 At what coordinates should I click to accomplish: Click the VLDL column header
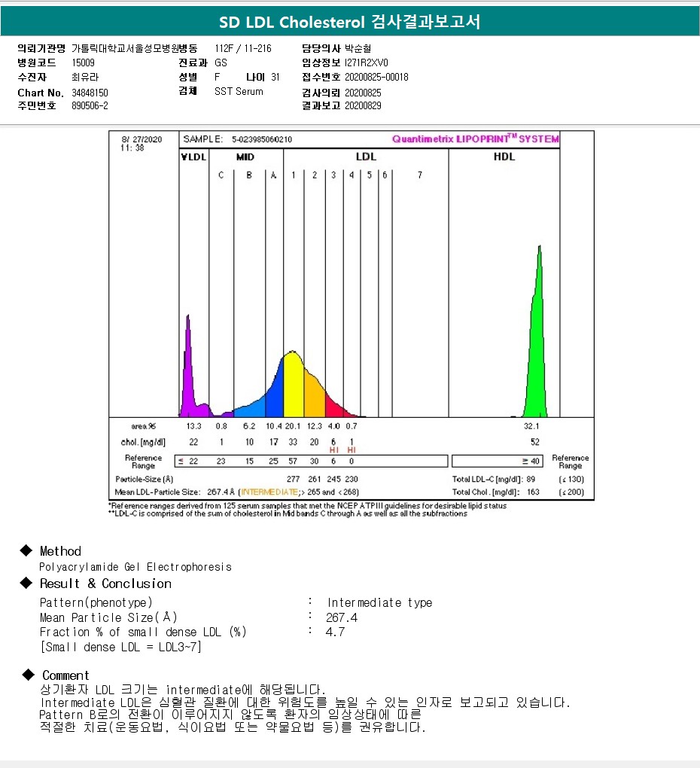(x=194, y=157)
